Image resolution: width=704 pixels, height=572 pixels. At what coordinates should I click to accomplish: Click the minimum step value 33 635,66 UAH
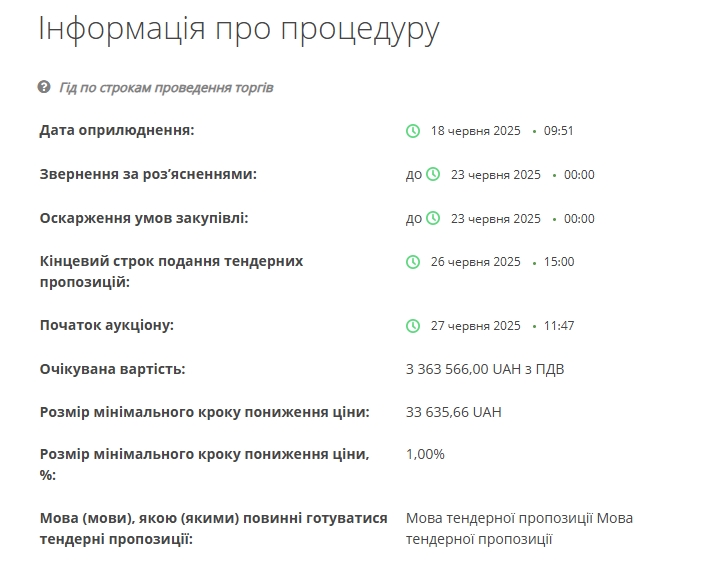click(x=453, y=412)
